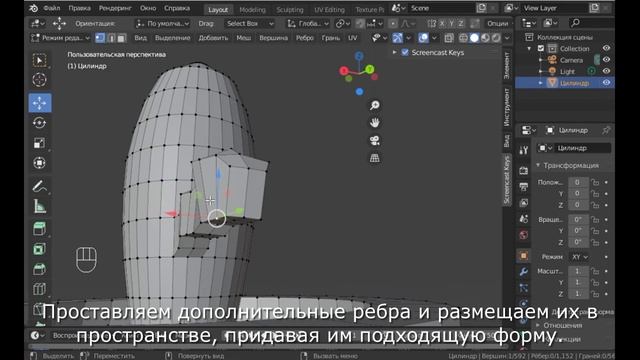Toggle X-ray display icon
This screenshot has height=360, width=640.
(449, 38)
